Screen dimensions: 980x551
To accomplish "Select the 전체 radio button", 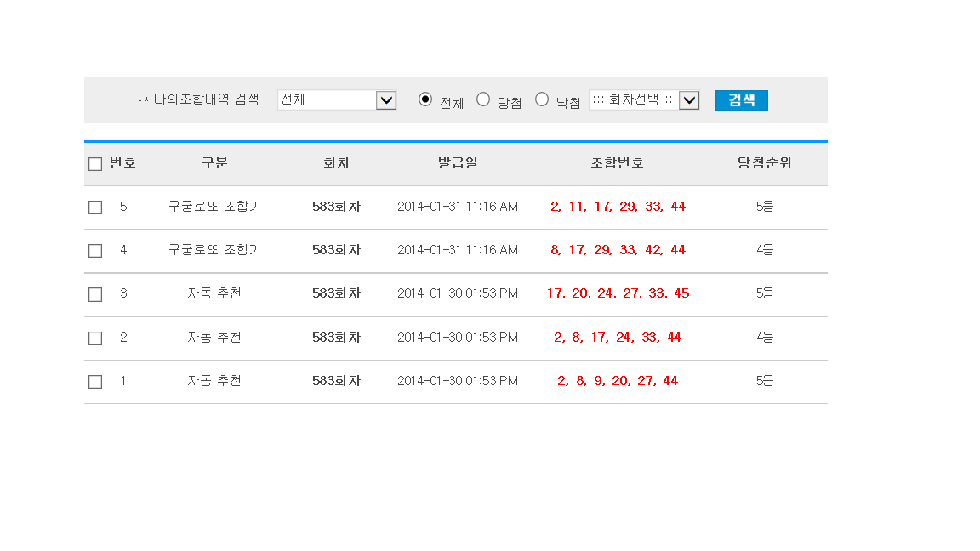I will click(425, 99).
